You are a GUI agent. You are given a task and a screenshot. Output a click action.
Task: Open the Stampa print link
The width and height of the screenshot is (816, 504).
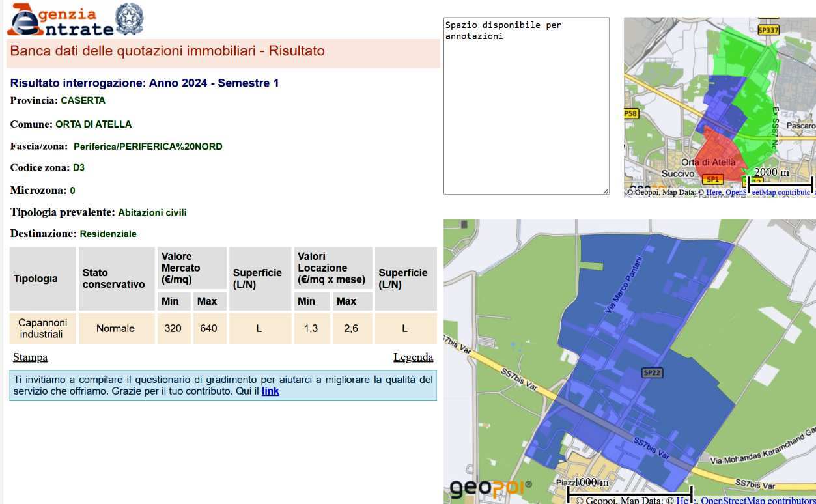pyautogui.click(x=30, y=357)
